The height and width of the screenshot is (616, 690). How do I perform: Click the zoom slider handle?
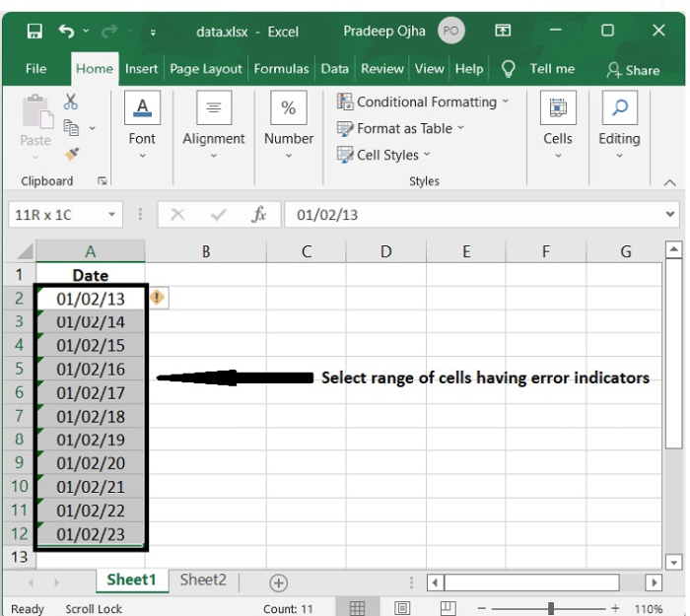coord(551,608)
